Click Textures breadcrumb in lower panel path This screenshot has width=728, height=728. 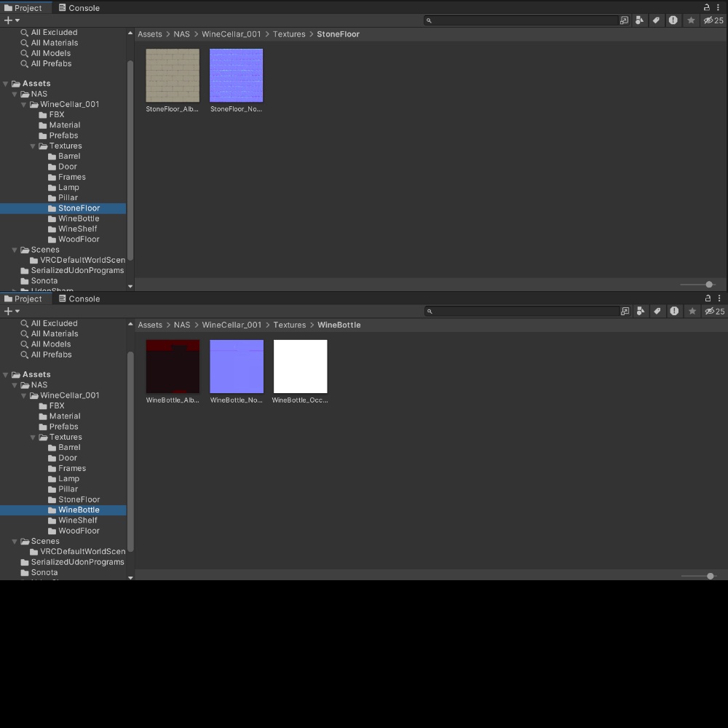[289, 325]
